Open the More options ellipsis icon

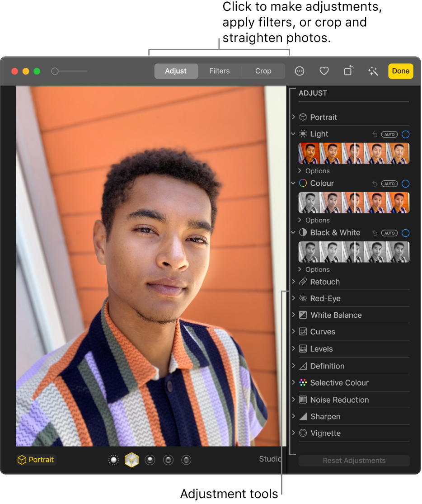tap(300, 71)
